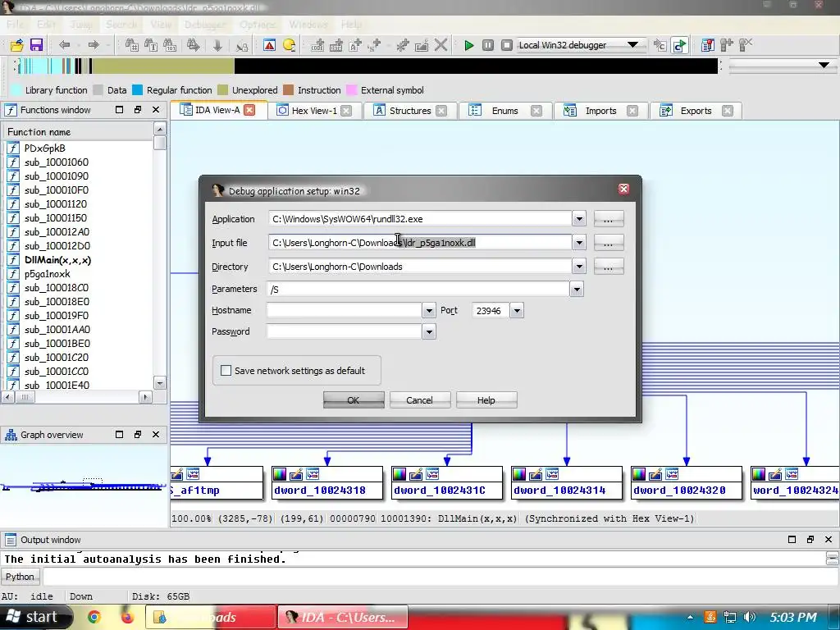Launch Chrome from the taskbar
Viewport: 840px width, 630px height.
[x=94, y=617]
